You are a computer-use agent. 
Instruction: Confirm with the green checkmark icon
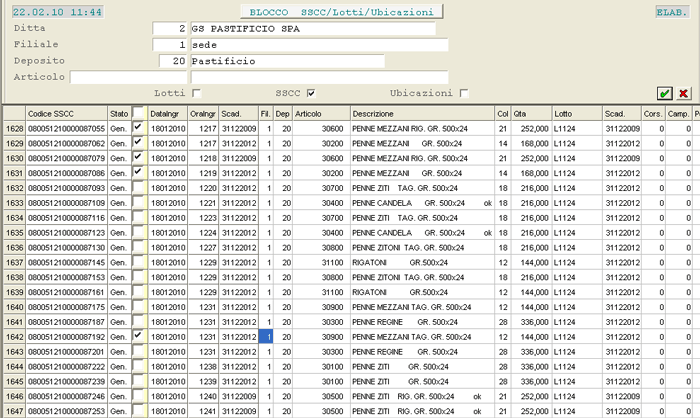point(665,93)
